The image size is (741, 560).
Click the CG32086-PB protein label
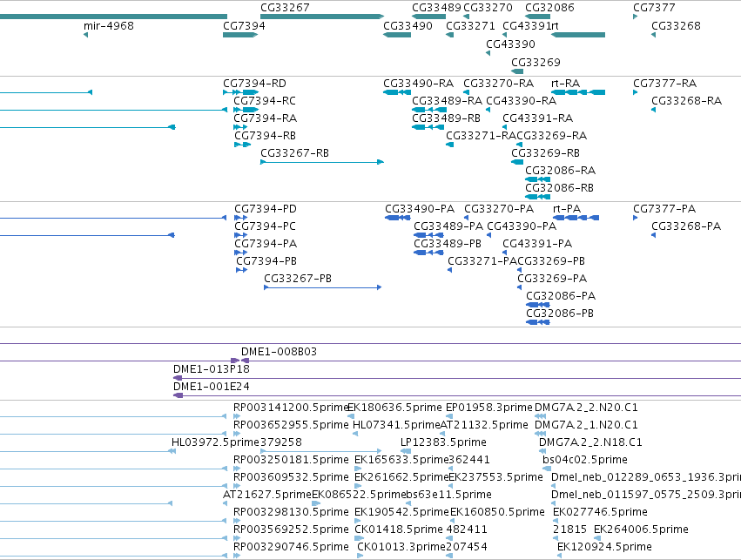coord(560,314)
